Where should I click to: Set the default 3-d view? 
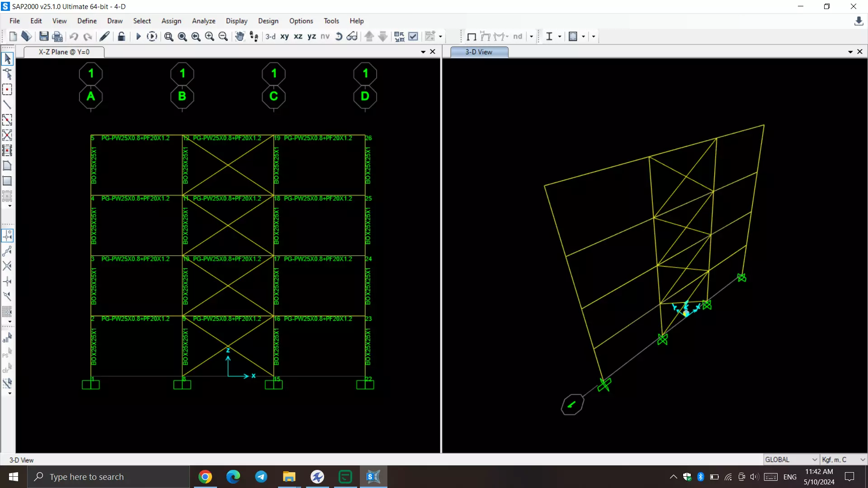(270, 37)
